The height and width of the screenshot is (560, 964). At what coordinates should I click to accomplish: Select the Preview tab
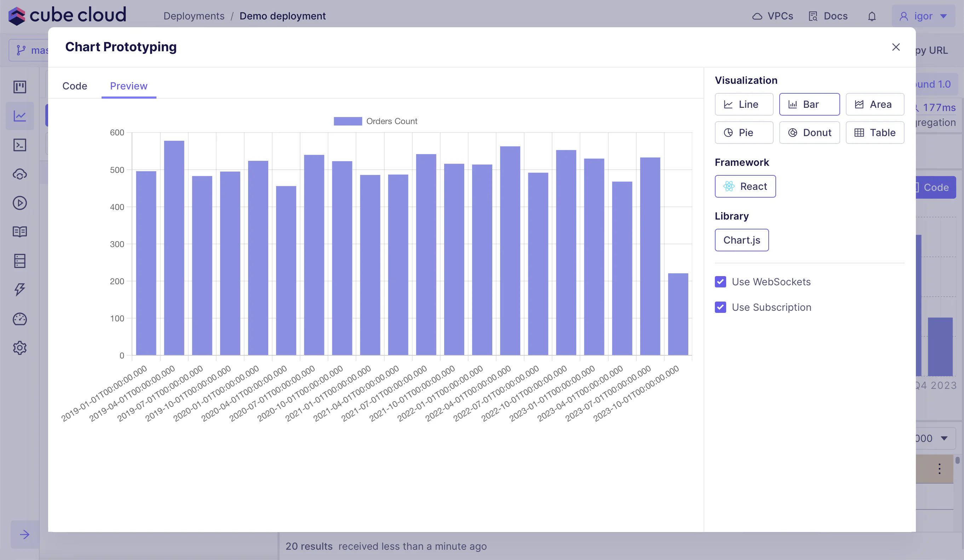(x=128, y=86)
